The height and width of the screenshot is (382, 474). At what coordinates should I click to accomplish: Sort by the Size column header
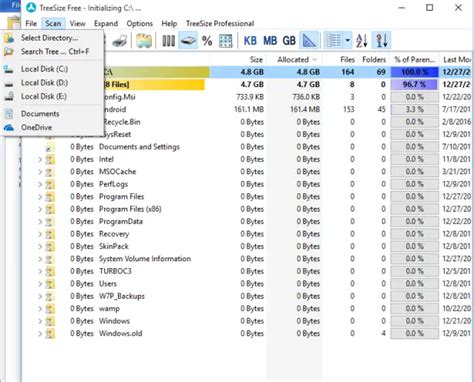coord(256,60)
